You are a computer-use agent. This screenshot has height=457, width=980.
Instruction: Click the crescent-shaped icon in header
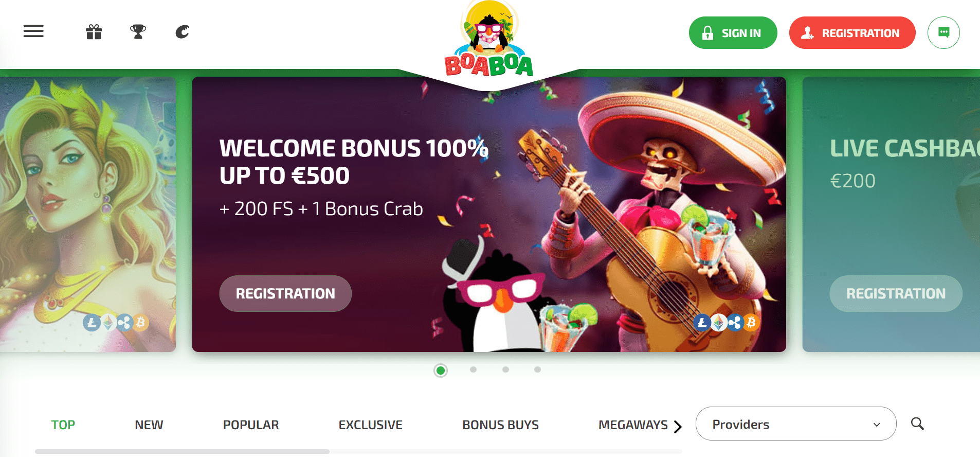coord(183,32)
